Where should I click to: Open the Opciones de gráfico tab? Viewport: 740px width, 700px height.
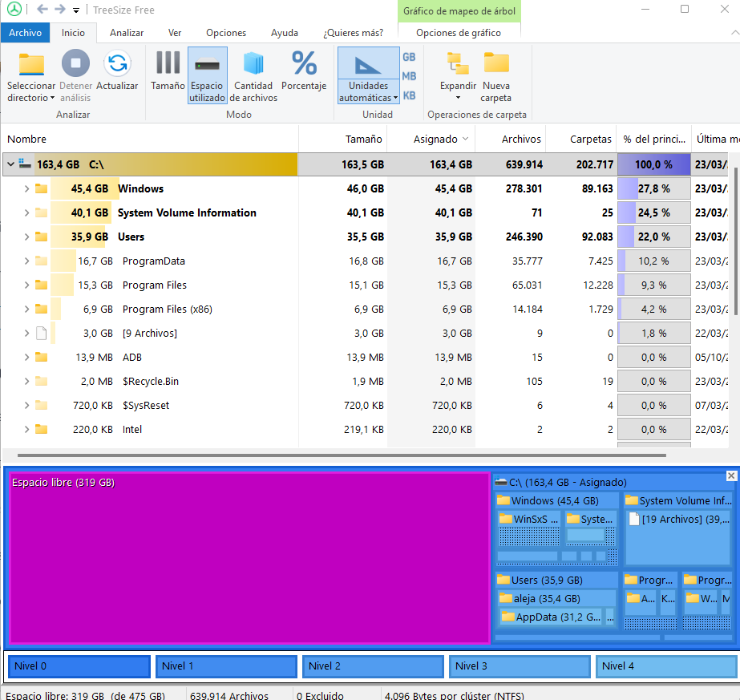click(459, 33)
